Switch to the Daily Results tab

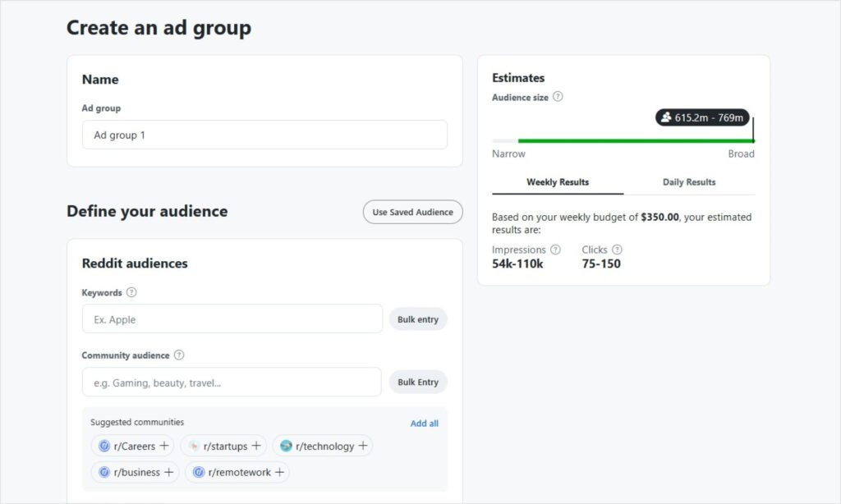click(x=689, y=182)
